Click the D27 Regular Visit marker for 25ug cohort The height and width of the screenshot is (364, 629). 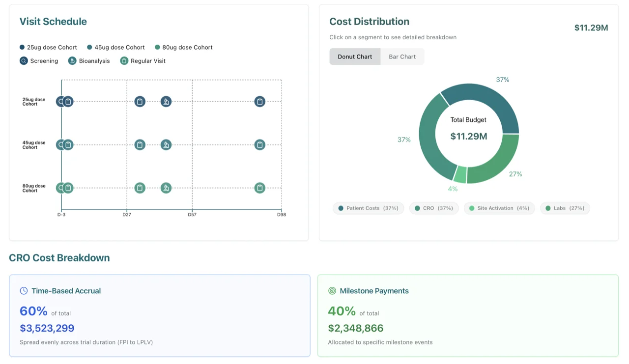click(140, 101)
